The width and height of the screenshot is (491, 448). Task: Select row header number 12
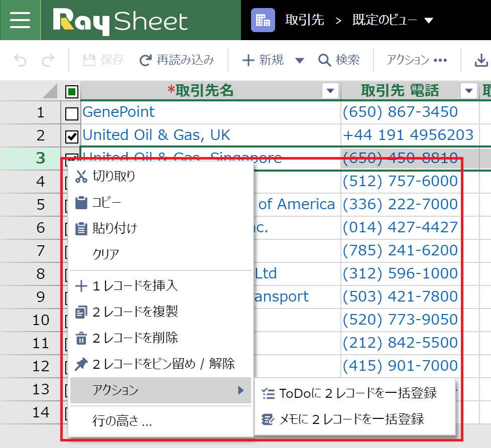[x=31, y=366]
